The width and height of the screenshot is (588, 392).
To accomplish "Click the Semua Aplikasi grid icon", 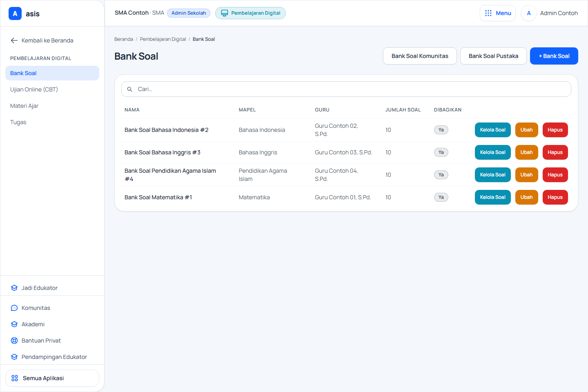I will click(x=15, y=378).
